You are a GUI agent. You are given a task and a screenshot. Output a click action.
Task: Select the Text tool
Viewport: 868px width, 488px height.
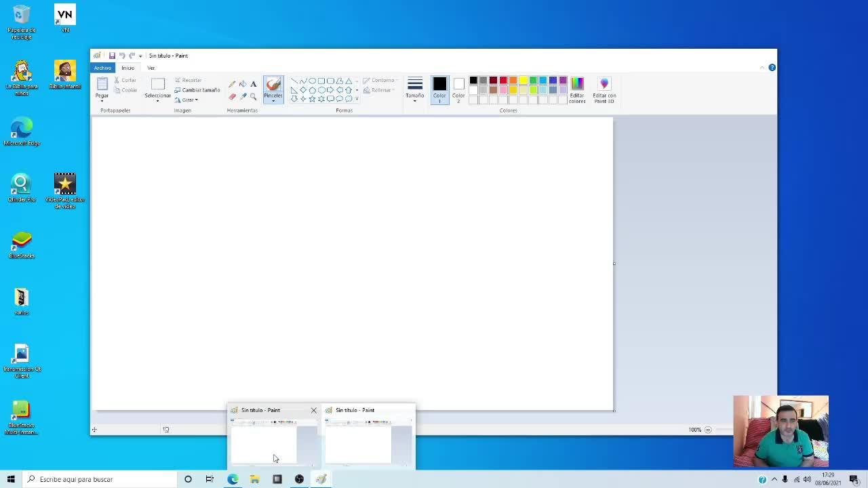coord(254,84)
